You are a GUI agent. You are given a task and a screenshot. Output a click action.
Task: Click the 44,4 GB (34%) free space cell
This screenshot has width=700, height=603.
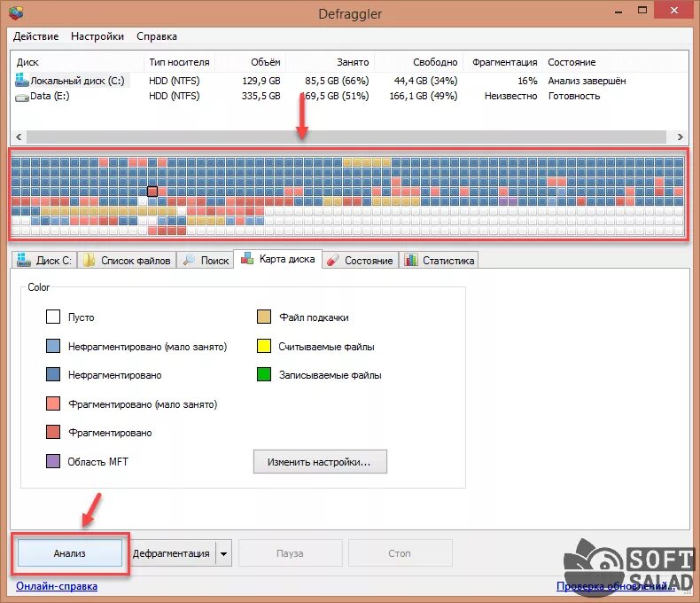click(x=425, y=81)
